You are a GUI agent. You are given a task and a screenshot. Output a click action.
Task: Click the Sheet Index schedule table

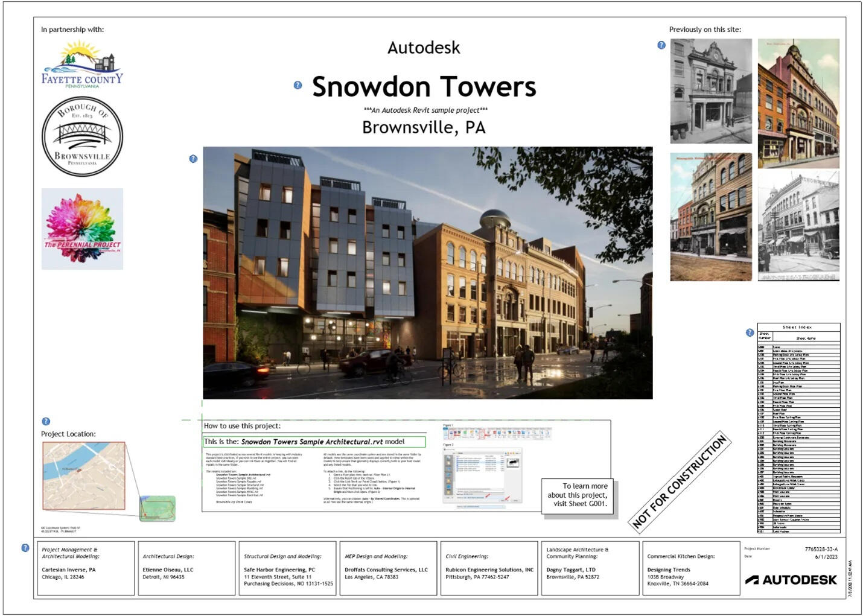798,428
